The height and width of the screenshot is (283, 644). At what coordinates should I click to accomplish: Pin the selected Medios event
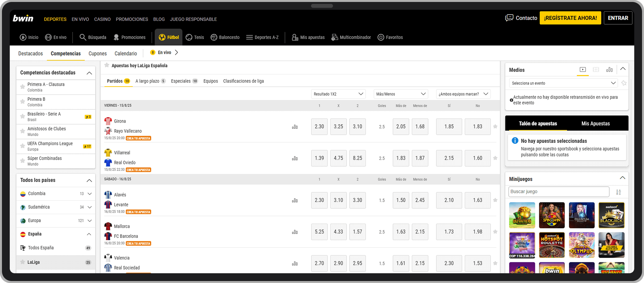tap(624, 83)
